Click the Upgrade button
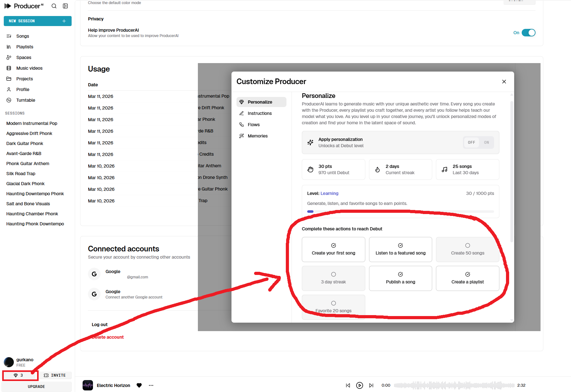Image resolution: width=571 pixels, height=392 pixels. pos(36,387)
